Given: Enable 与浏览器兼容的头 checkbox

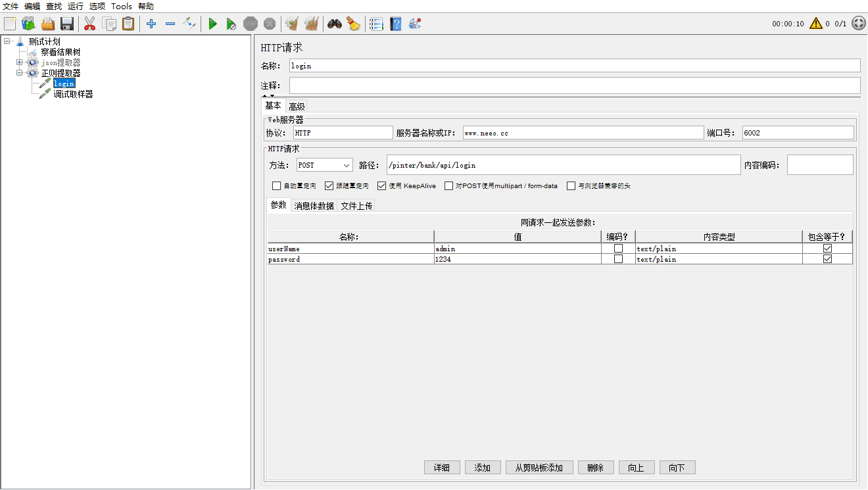Looking at the screenshot, I should pyautogui.click(x=571, y=186).
